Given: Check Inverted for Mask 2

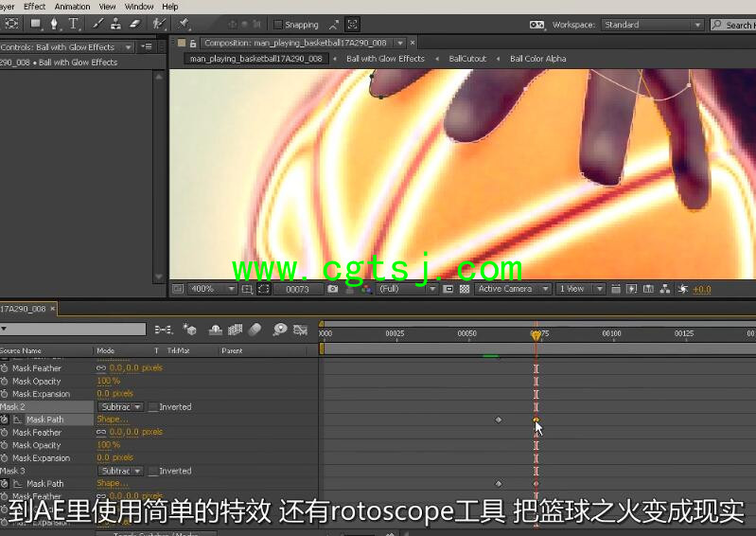Looking at the screenshot, I should pyautogui.click(x=152, y=407).
